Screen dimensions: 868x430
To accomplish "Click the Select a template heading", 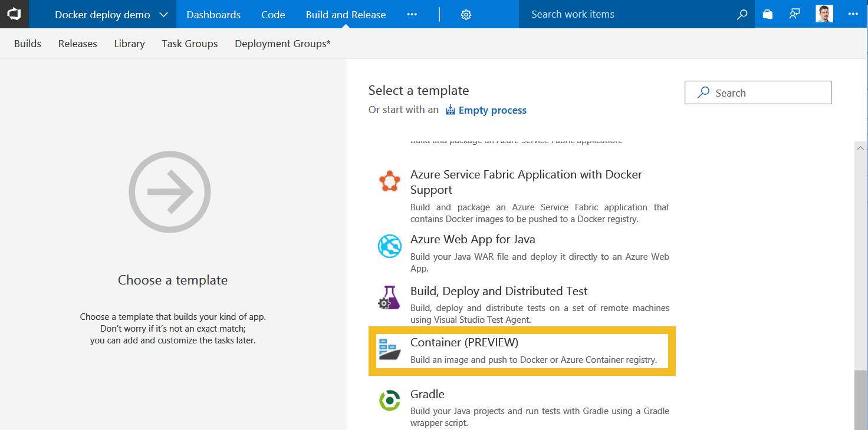I will (x=419, y=90).
